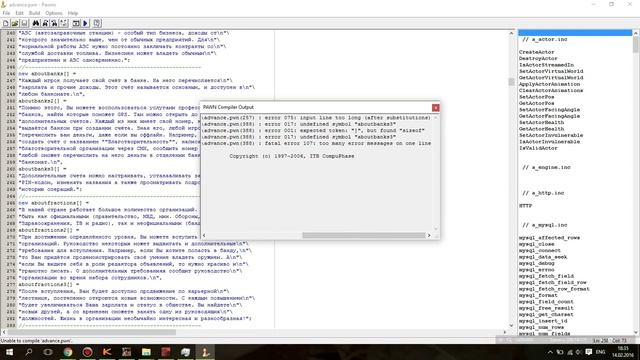
Task: Click code line 277 aboutfractions3[]
Action: (49, 284)
